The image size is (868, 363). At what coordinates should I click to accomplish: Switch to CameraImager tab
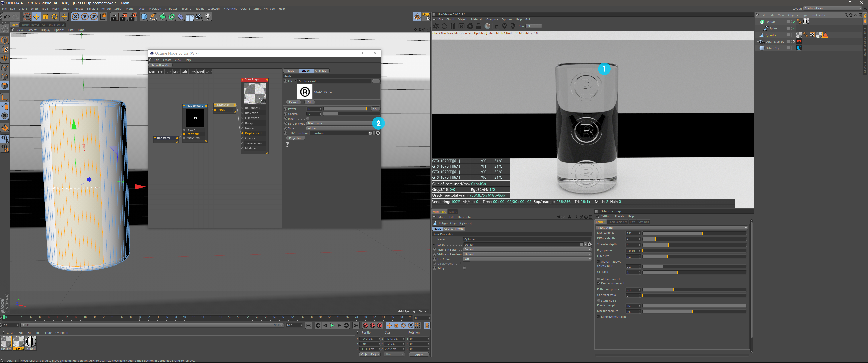coord(617,222)
